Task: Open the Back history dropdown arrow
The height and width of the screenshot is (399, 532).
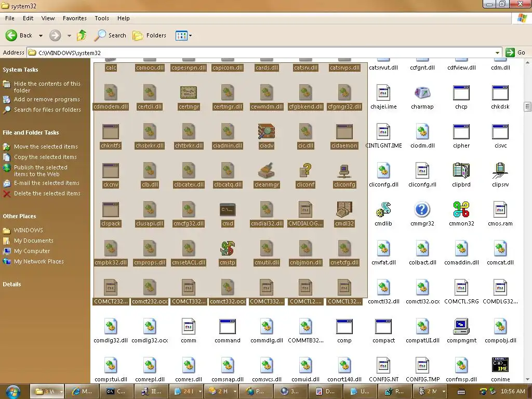Action: coord(41,36)
